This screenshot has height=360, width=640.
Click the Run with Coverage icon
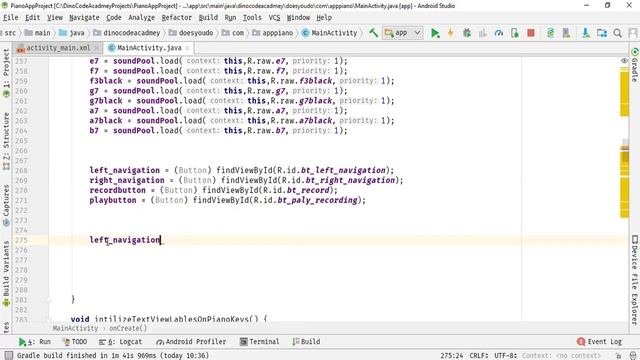pos(483,33)
